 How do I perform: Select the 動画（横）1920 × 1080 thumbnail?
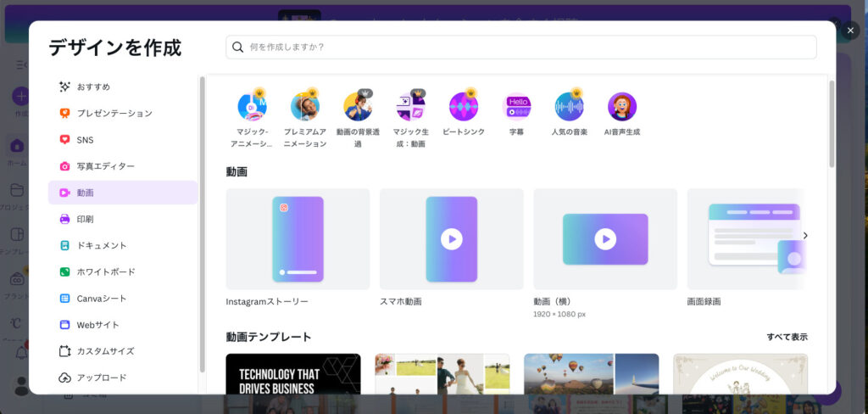605,239
